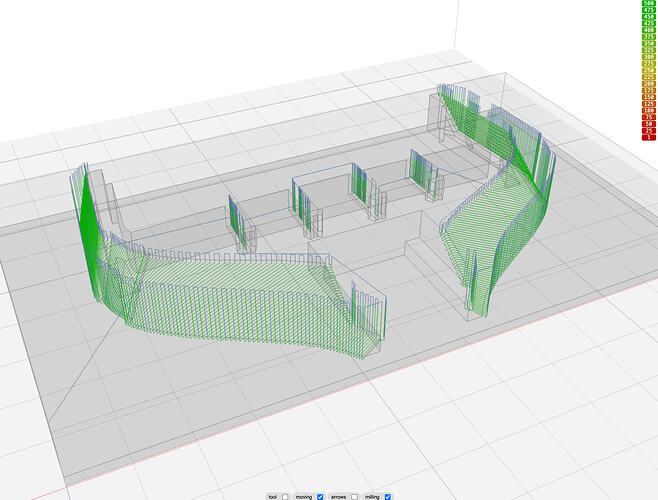Select the 475 legend swatch

coord(648,12)
